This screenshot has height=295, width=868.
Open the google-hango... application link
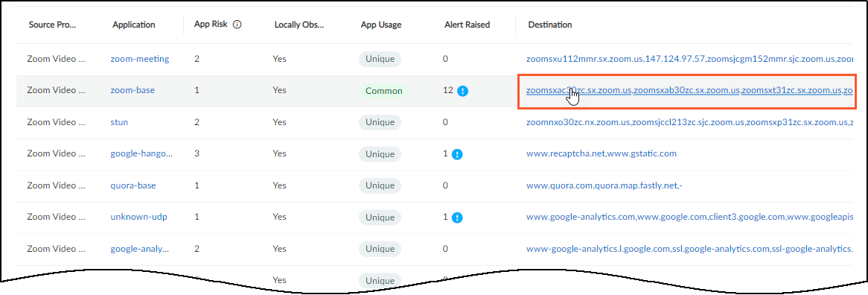click(141, 154)
